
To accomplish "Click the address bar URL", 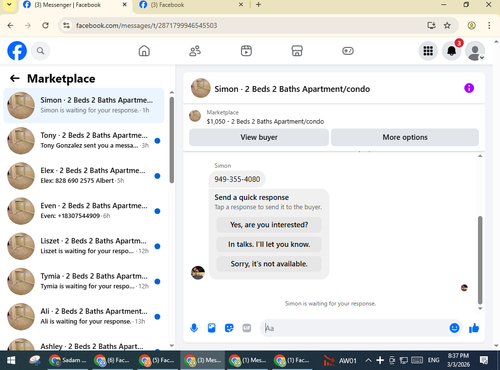I will pyautogui.click(x=146, y=25).
